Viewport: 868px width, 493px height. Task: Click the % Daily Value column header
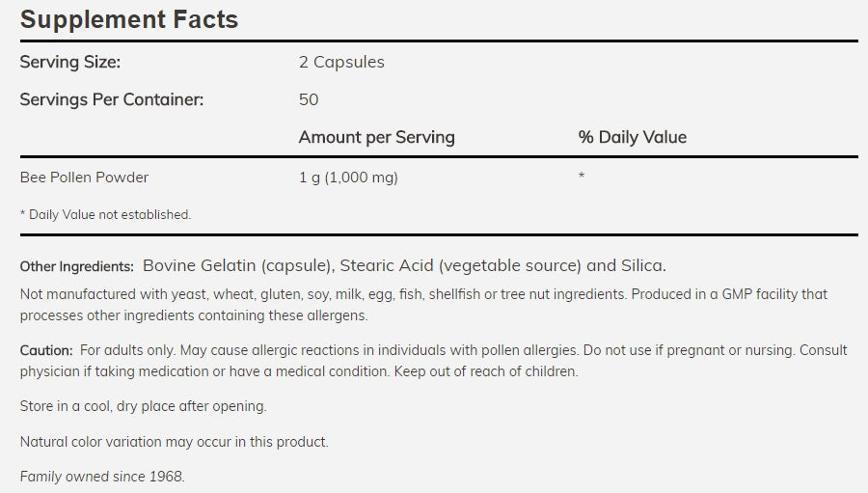coord(632,137)
